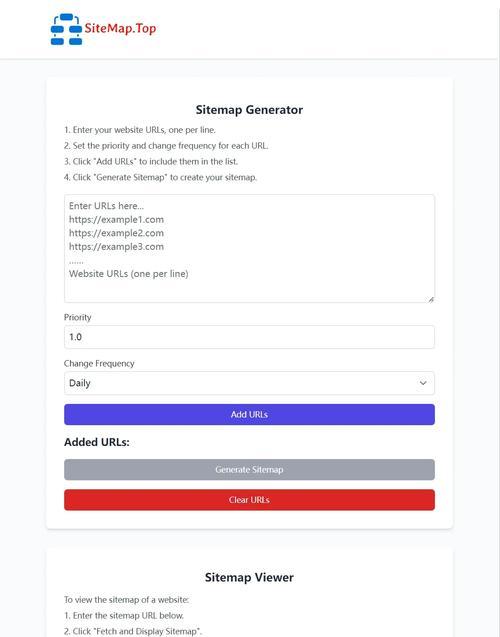The height and width of the screenshot is (637, 500).
Task: Click the chevron arrow in the frequency select
Action: pos(423,383)
